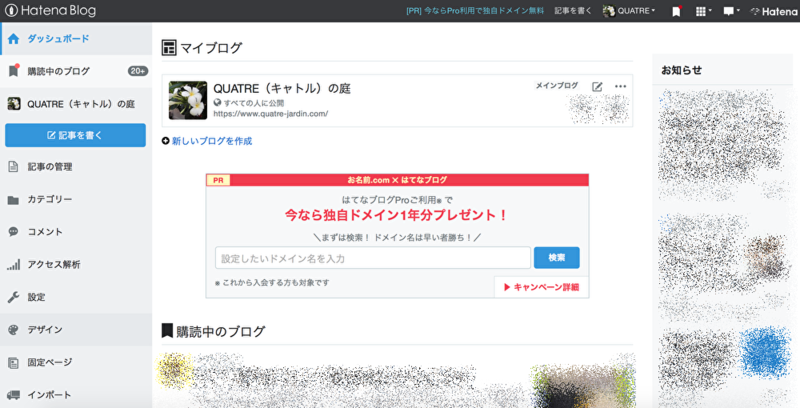Viewport: 800px width, 408px height.
Task: Open デザイン in the sidebar
Action: click(76, 329)
